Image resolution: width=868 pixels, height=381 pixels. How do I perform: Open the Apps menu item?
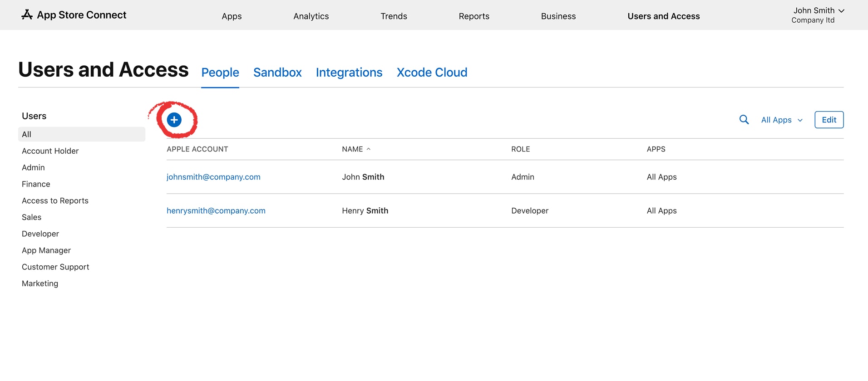point(232,16)
